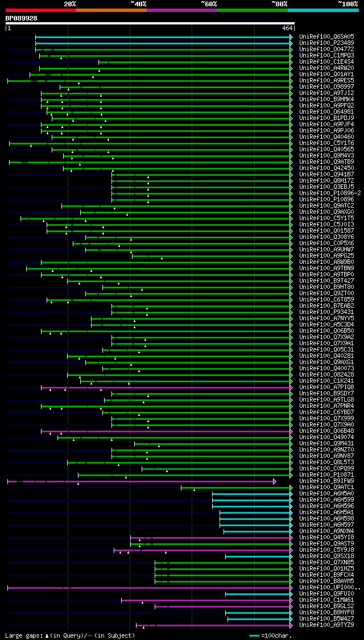The height and width of the screenshot is (640, 364).
Task: Click the purple UniRef100_A7PIQ8 alignment label
Action: tap(326, 387)
